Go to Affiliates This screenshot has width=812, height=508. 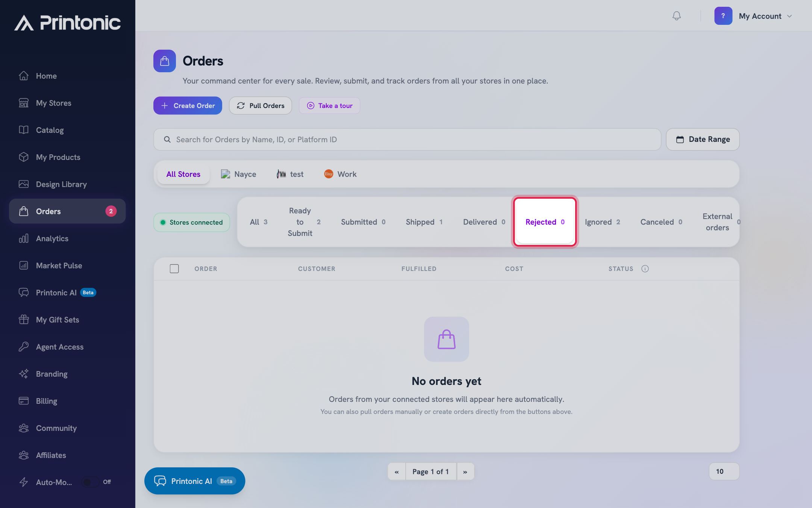click(x=67, y=455)
